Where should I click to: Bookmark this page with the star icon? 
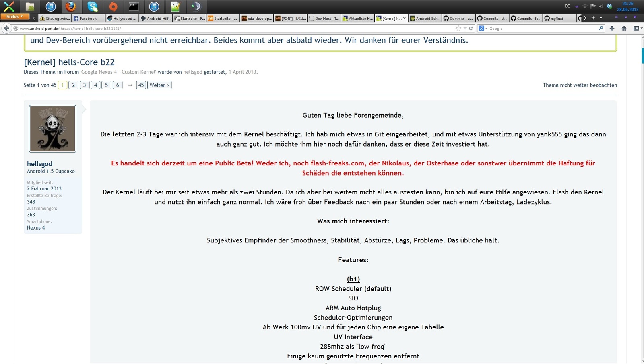(458, 28)
